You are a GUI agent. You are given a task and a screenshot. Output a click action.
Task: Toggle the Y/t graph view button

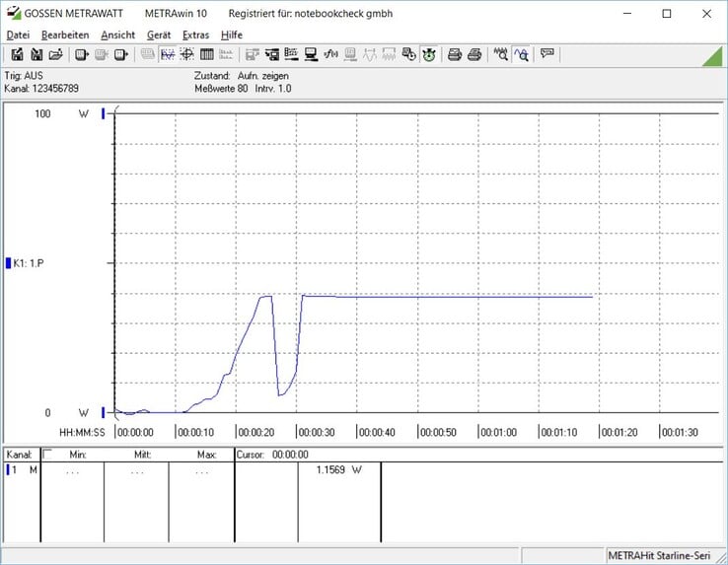tap(168, 55)
